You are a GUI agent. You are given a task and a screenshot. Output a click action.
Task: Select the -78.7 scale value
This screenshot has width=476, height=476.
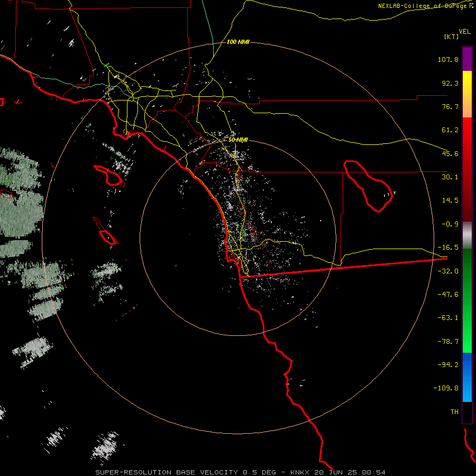pos(448,342)
